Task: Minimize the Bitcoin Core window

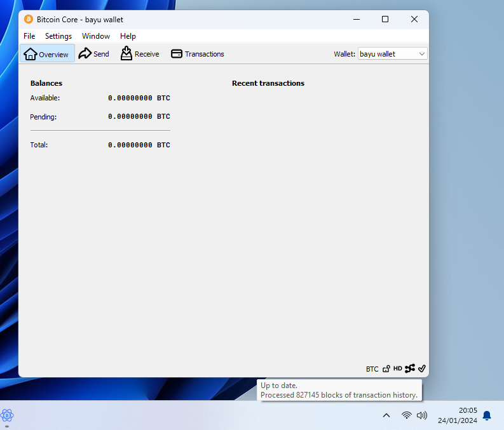Action: [x=357, y=19]
